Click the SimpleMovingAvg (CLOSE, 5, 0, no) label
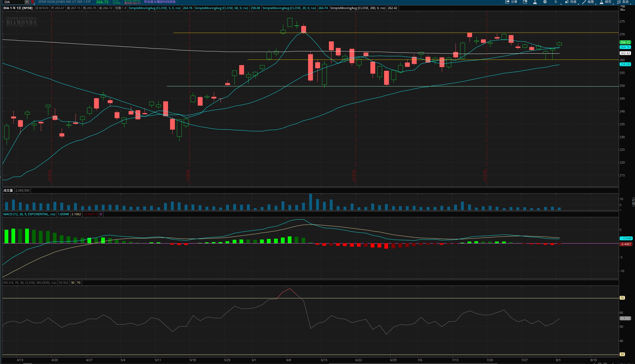Screen dimensions: 635x364 tap(155, 8)
